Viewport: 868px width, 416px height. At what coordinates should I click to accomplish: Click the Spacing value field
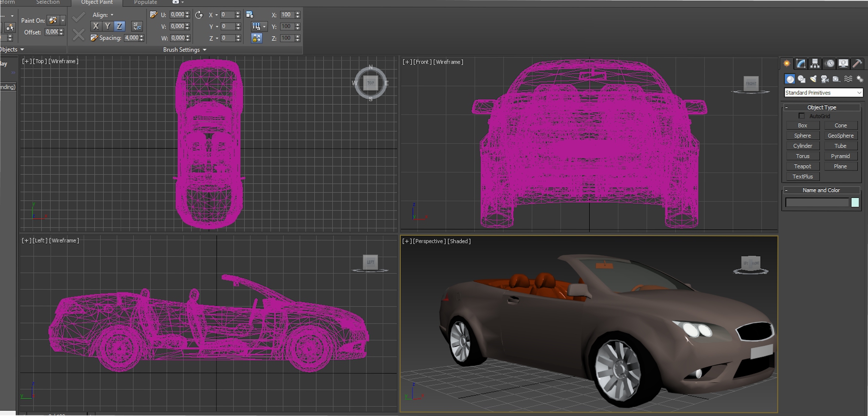point(131,38)
